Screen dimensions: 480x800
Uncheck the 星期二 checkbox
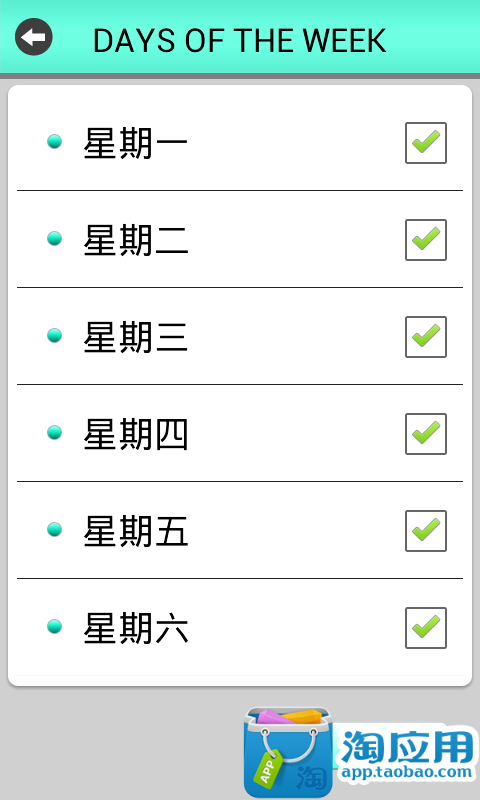coord(426,240)
